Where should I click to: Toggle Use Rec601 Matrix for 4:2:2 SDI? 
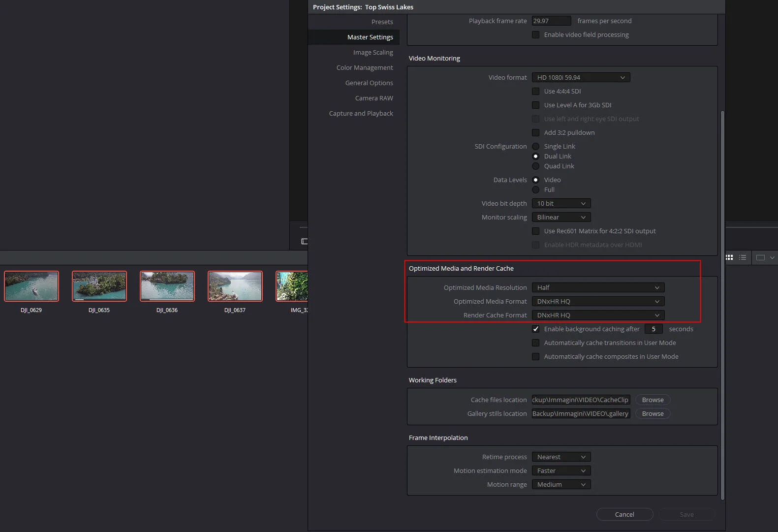point(535,231)
